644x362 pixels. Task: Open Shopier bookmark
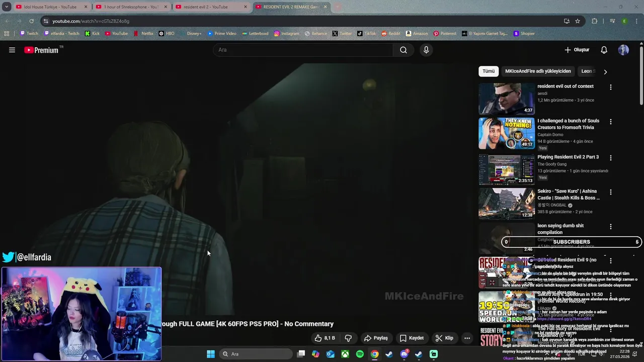(x=524, y=34)
